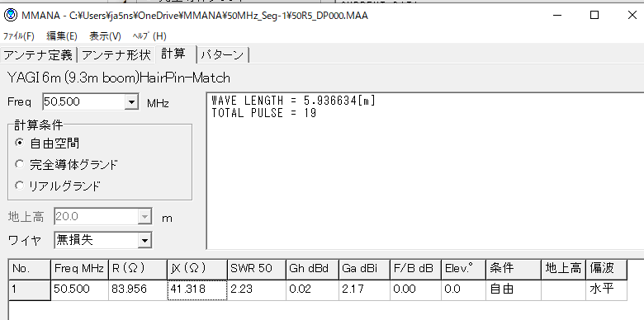The width and height of the screenshot is (644, 320).
Task: Click the 0.0 Elev cell
Action: [463, 289]
